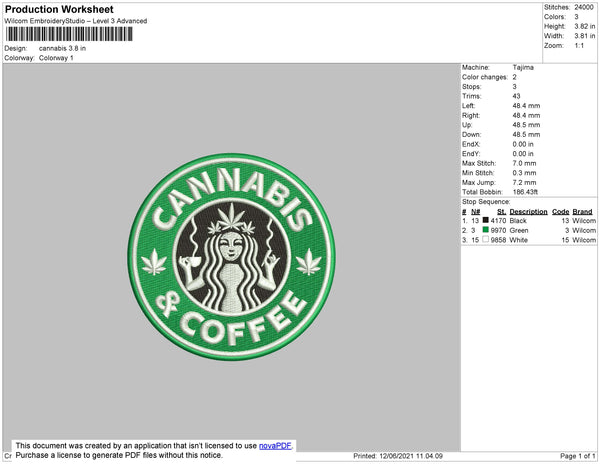Click the Printed date 12/06/2021 text

coord(398,456)
